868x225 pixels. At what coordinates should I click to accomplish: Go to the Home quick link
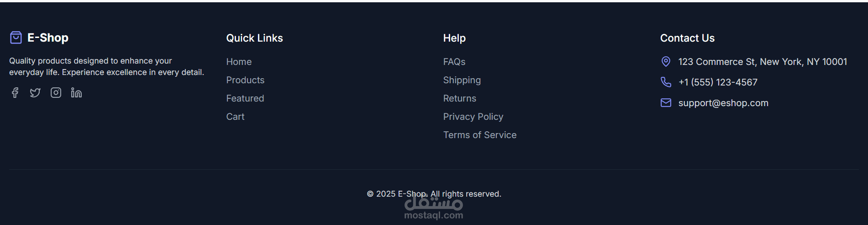click(239, 62)
